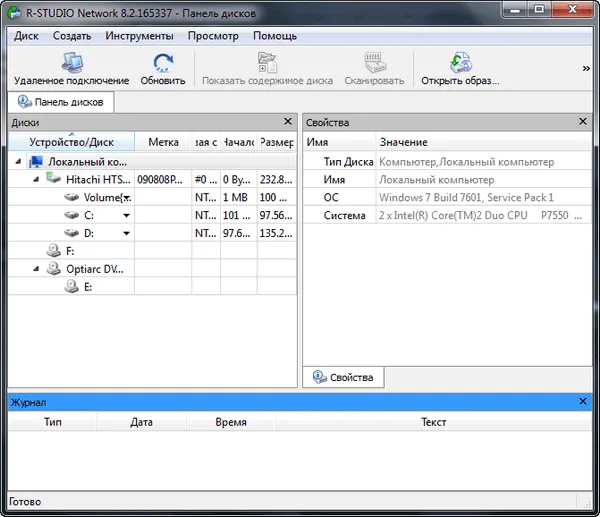Click the Intel Core2 Duo CPU value

point(480,215)
